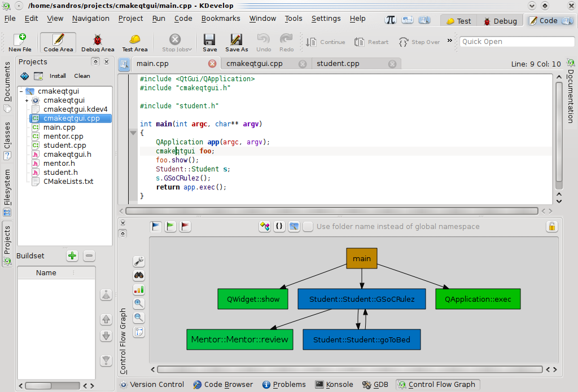This screenshot has width=578, height=392.
Task: Click the wrench settings icon beside the graph
Action: (139, 261)
